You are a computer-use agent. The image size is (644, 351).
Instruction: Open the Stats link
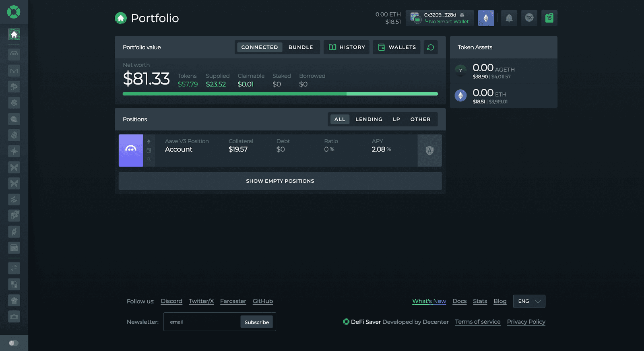click(480, 301)
